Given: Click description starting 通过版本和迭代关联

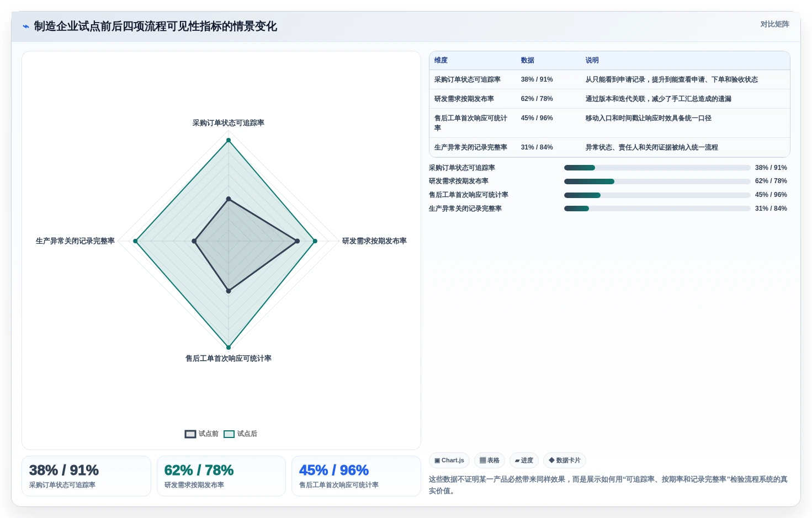Looking at the screenshot, I should point(659,99).
